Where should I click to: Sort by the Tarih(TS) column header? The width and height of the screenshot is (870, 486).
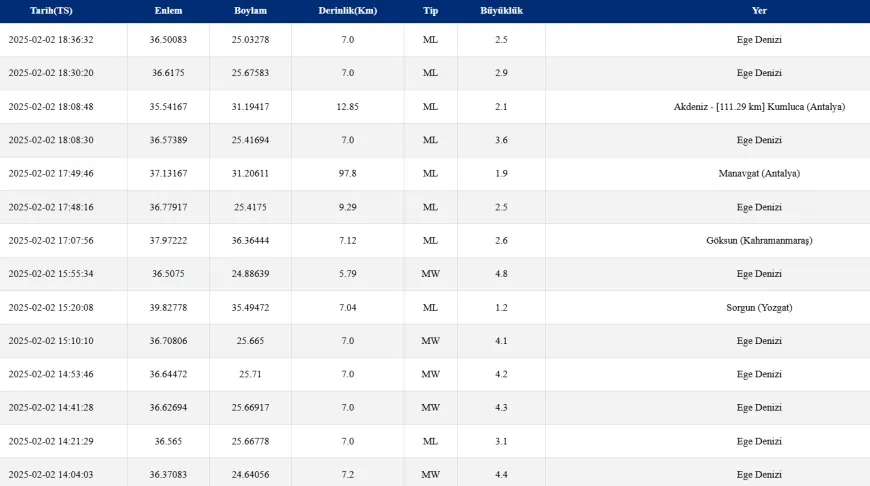(51, 11)
